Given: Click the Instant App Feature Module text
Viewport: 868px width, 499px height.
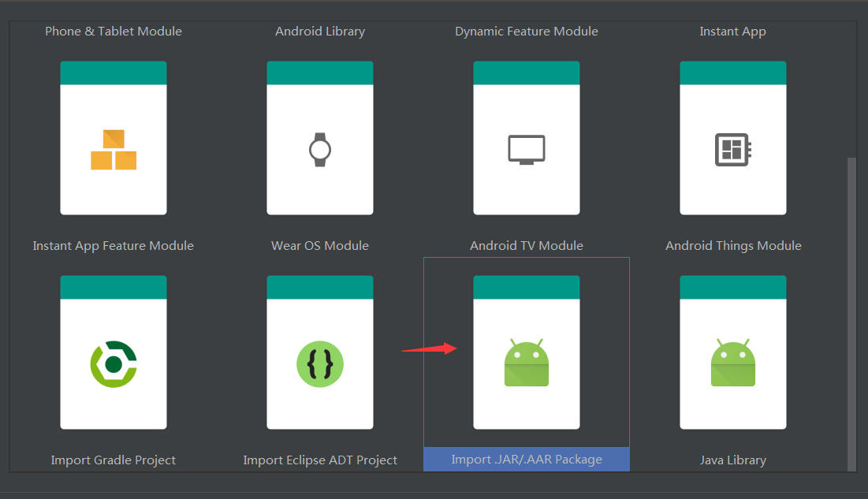Looking at the screenshot, I should [x=114, y=246].
